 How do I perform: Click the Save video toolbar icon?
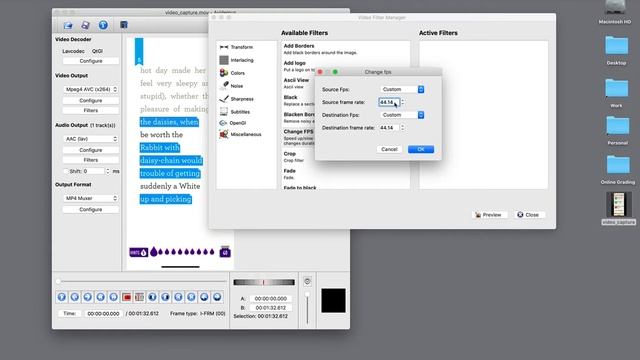(x=85, y=25)
